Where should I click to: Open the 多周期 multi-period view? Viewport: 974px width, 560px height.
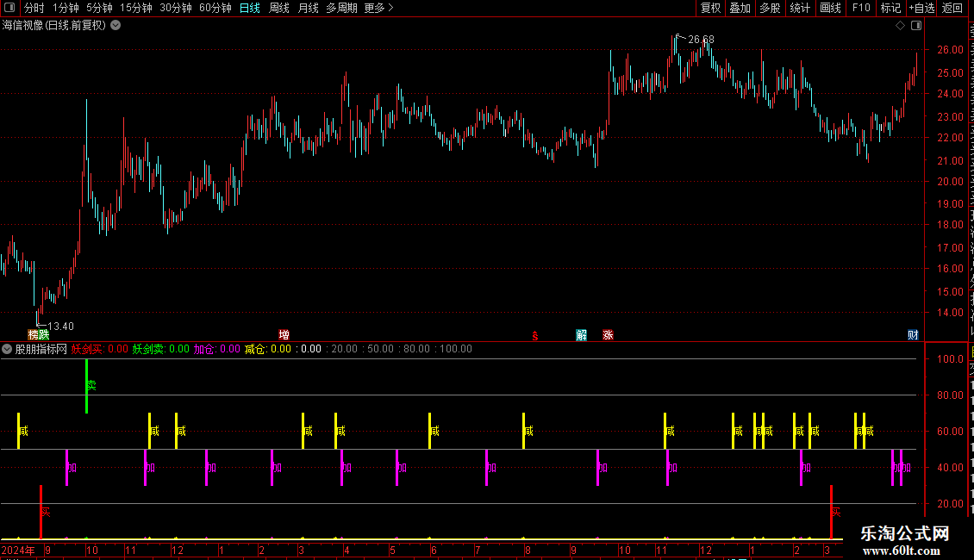pyautogui.click(x=341, y=8)
